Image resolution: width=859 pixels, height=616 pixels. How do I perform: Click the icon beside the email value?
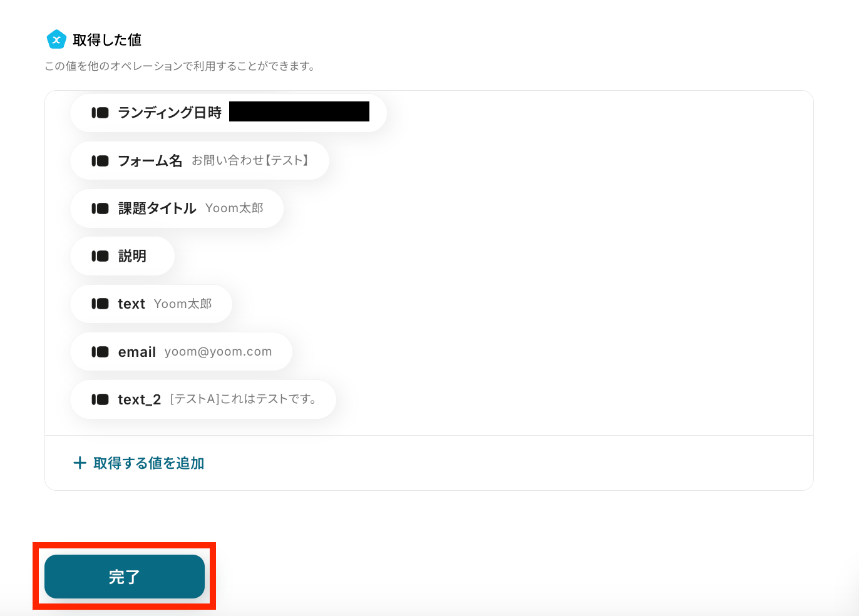click(x=100, y=352)
